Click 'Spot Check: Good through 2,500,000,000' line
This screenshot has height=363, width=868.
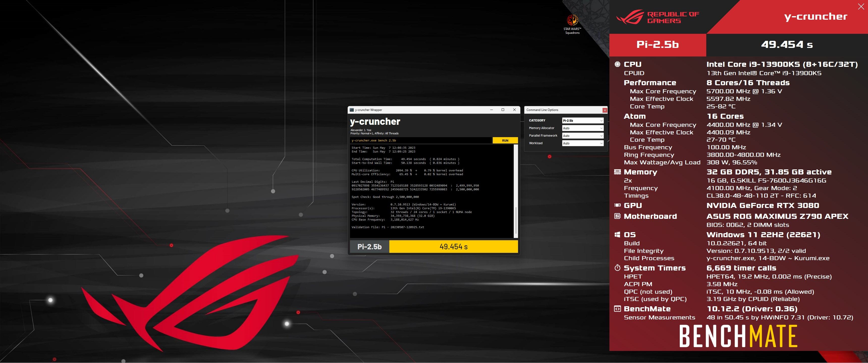[385, 197]
